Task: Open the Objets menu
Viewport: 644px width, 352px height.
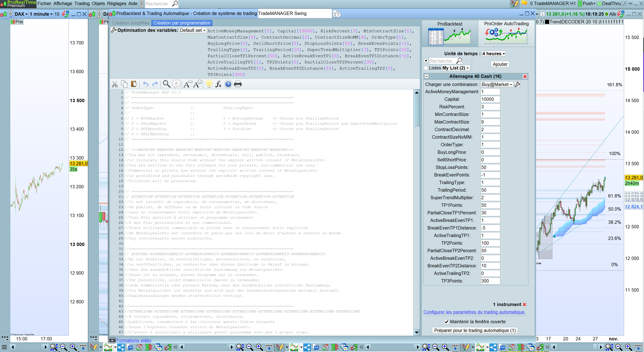Action: pyautogui.click(x=98, y=4)
